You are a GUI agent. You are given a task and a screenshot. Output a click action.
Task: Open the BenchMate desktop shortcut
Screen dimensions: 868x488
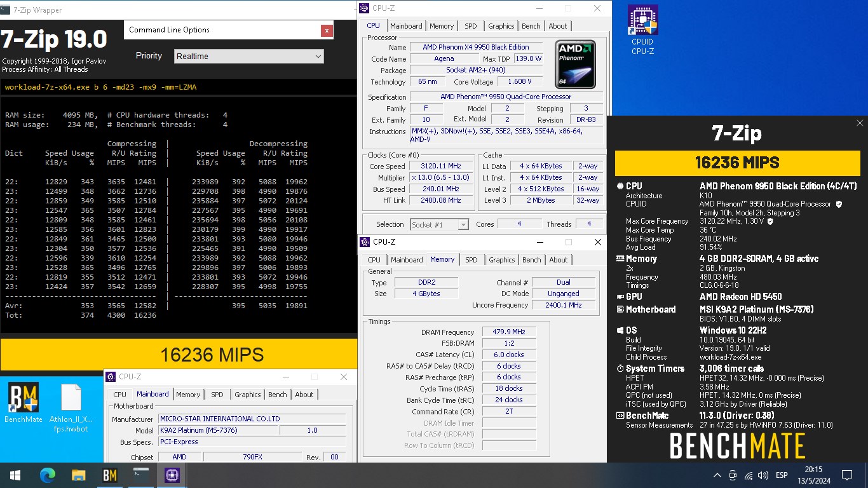point(24,403)
